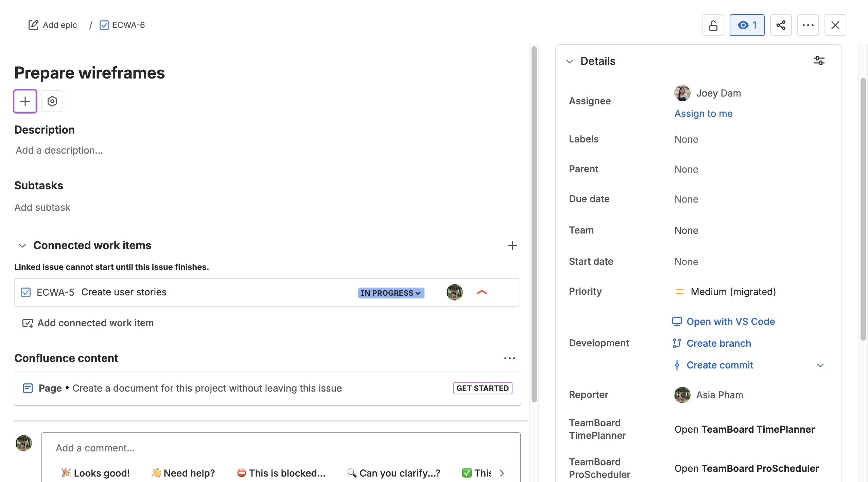Collapse the Details panel section
Image resolution: width=868 pixels, height=482 pixels.
tap(570, 62)
